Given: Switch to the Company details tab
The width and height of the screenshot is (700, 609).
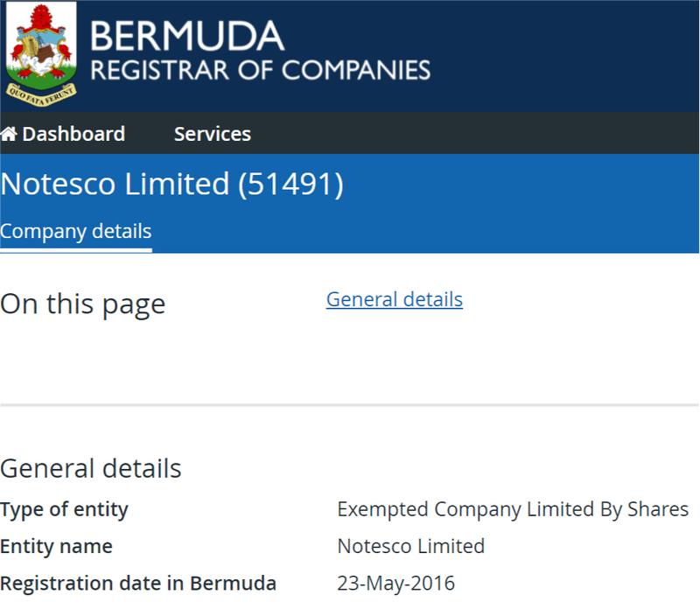Looking at the screenshot, I should click(75, 232).
